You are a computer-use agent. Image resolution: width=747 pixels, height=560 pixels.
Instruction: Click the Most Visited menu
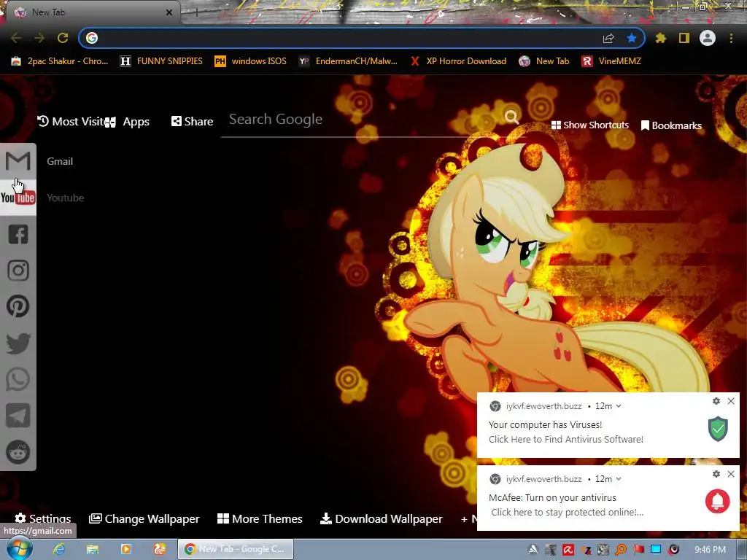(x=71, y=122)
